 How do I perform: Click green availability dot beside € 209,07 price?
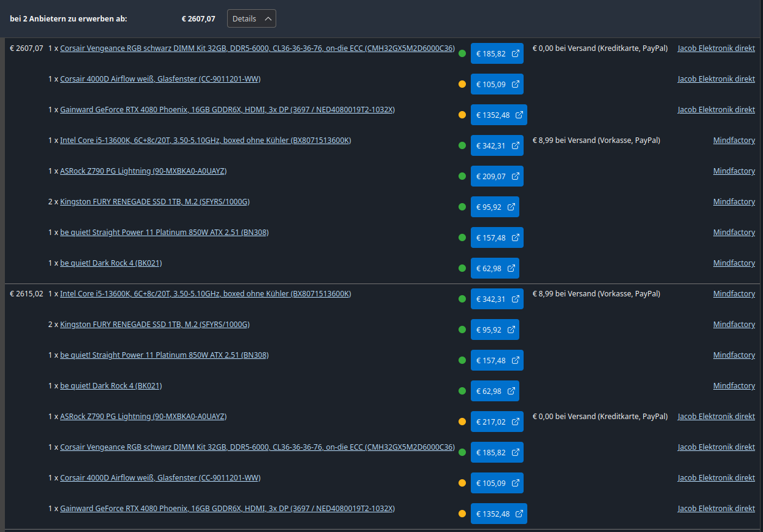click(x=462, y=176)
